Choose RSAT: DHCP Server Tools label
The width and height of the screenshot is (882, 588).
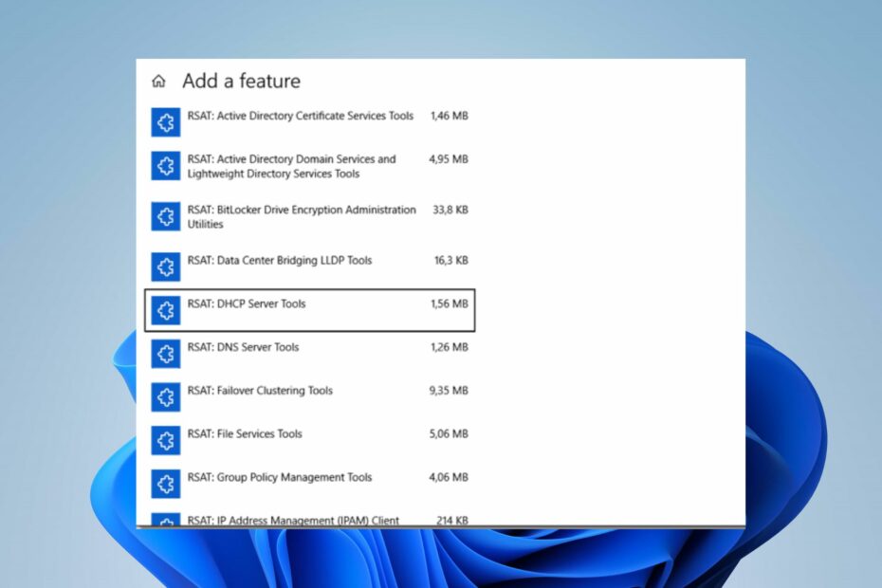[x=247, y=303]
